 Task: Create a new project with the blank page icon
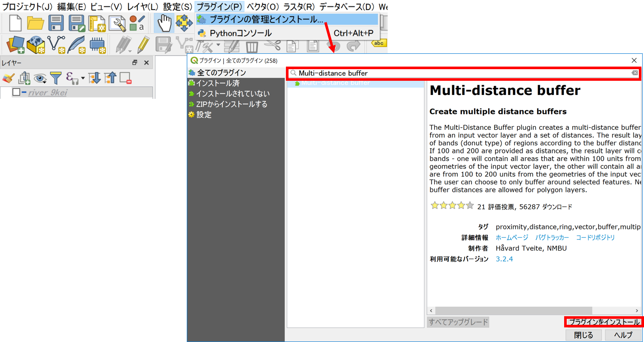click(x=15, y=23)
